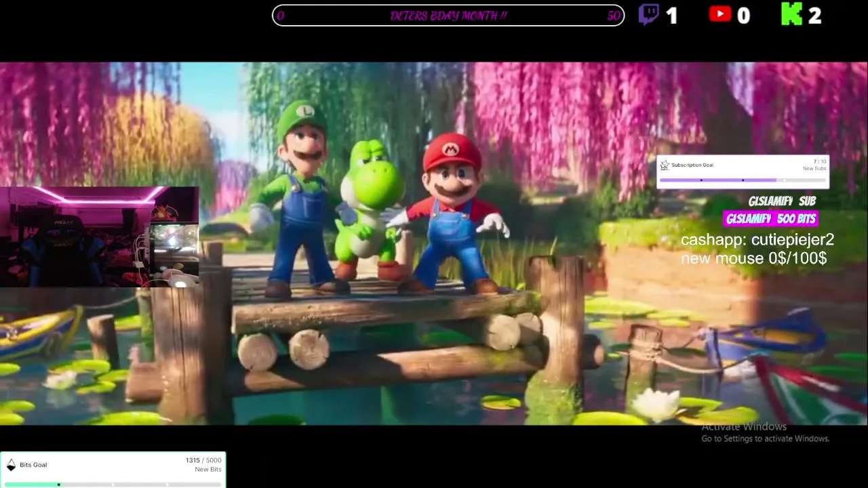Click the "Bits Goal" label
This screenshot has height=488, width=868.
(x=33, y=465)
